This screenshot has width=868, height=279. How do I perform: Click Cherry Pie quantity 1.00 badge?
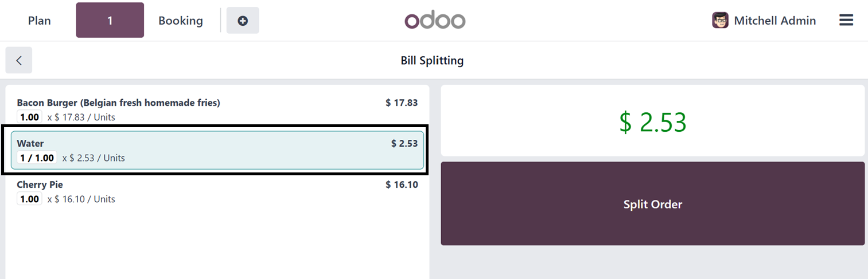[x=29, y=199]
